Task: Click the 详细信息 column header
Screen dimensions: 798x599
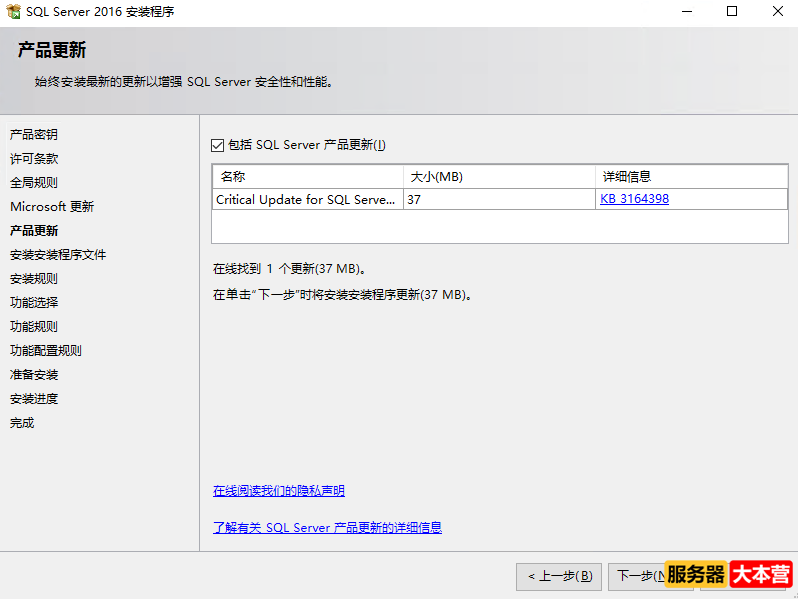Action: [x=691, y=177]
